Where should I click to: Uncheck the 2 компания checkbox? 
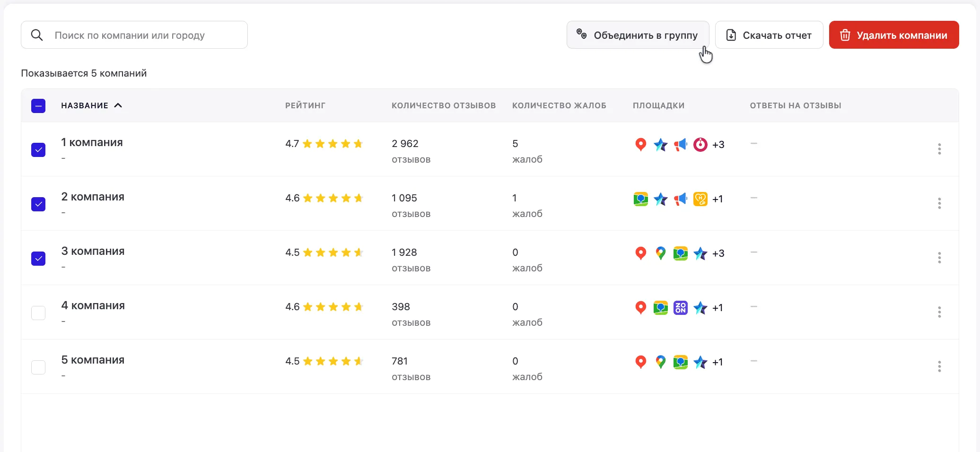[x=38, y=204]
